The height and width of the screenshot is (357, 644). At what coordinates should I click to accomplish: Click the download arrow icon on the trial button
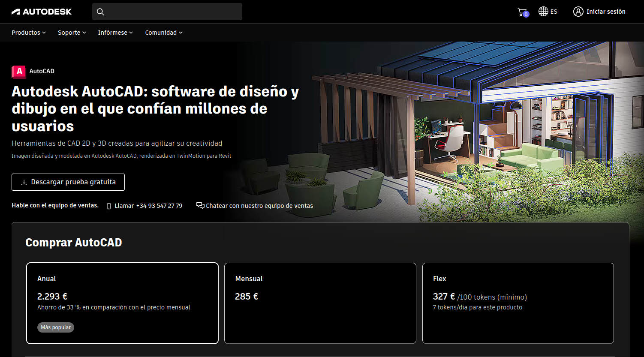24,182
